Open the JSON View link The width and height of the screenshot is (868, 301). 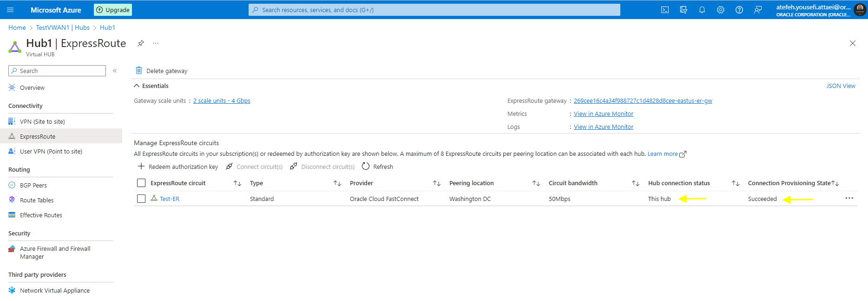(x=841, y=86)
